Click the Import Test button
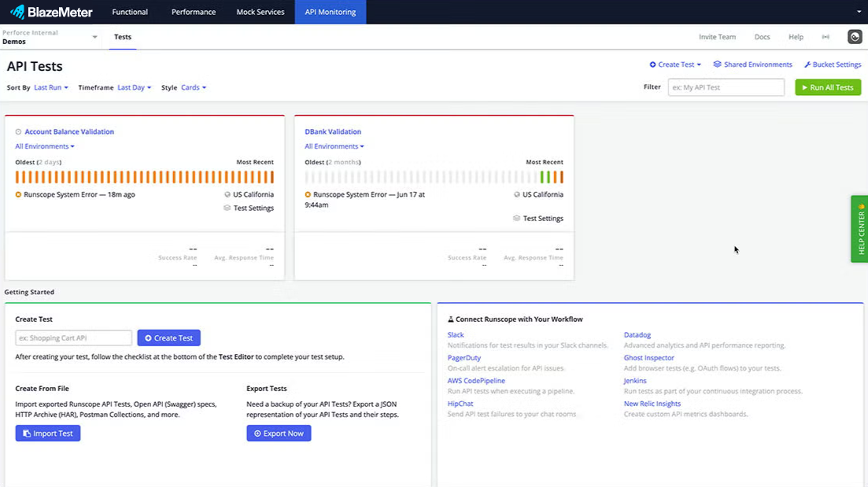Image resolution: width=868 pixels, height=487 pixels. (x=48, y=434)
